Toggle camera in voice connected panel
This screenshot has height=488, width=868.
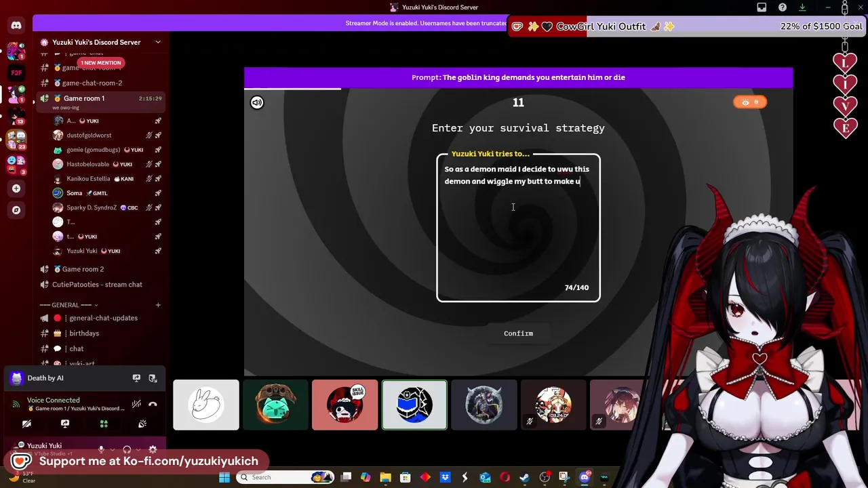[26, 424]
